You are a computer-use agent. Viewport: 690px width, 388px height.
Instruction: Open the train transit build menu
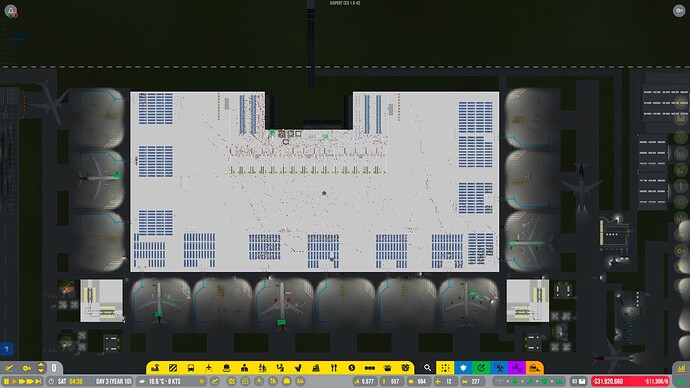191,368
